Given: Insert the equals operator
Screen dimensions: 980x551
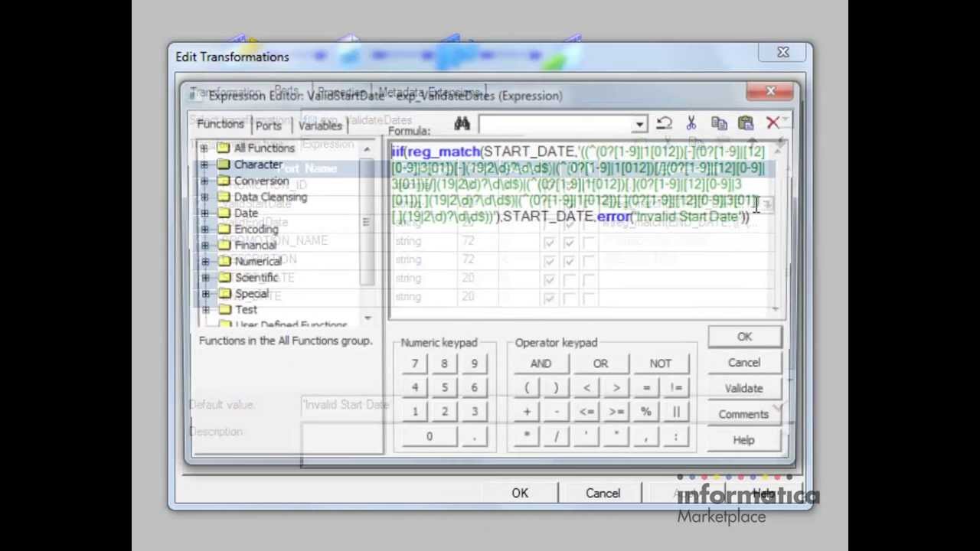Looking at the screenshot, I should (646, 388).
